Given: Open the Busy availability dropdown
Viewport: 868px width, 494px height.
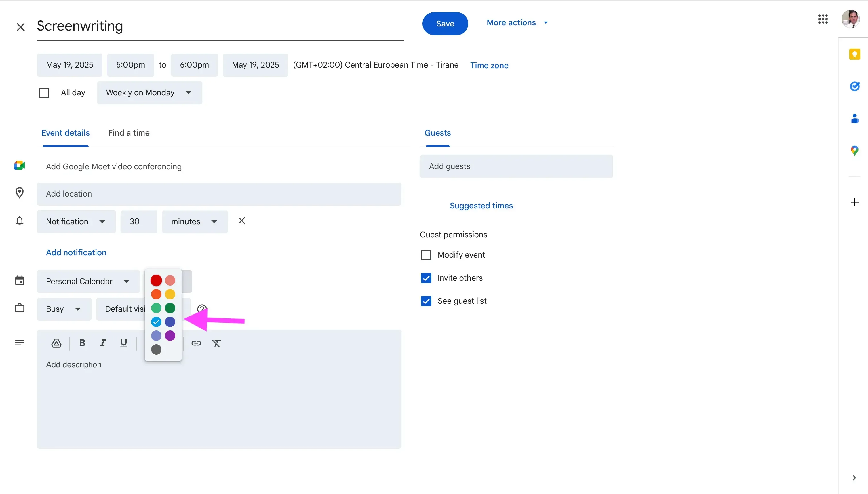Looking at the screenshot, I should [64, 309].
